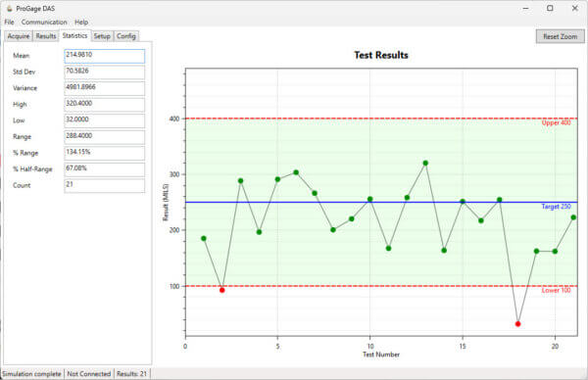Click the 0 tick label on the X axis
Screen dimensions: 588x380
tap(185, 347)
